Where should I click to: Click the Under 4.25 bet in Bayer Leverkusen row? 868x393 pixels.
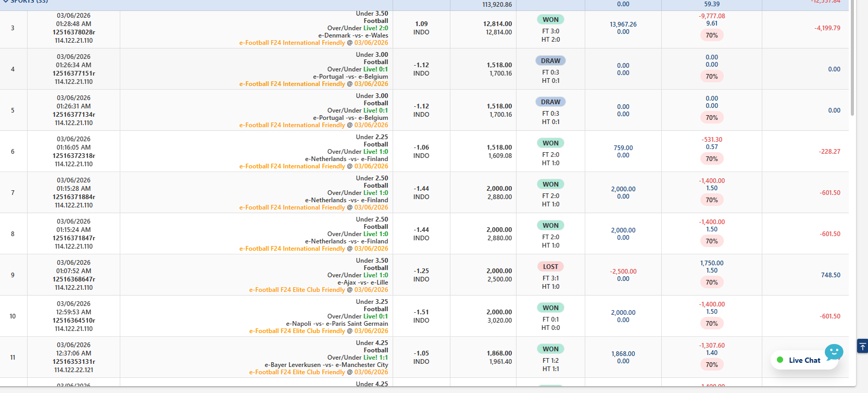(372, 343)
